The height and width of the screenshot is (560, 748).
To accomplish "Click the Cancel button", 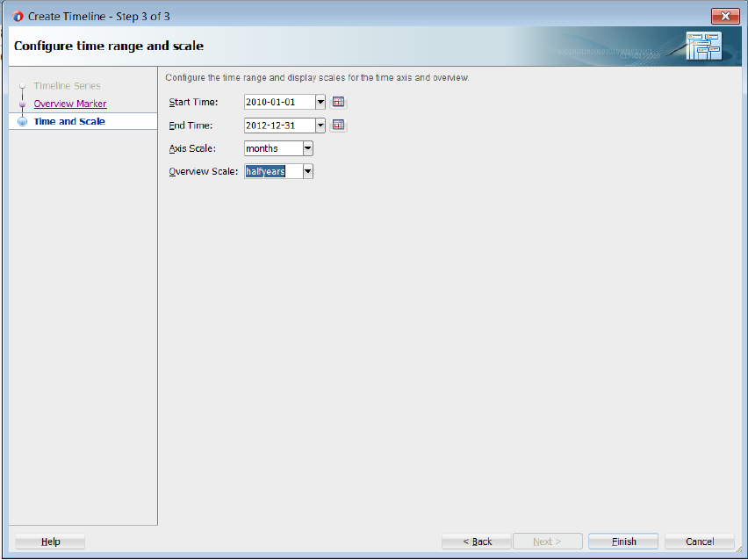I will (x=700, y=542).
